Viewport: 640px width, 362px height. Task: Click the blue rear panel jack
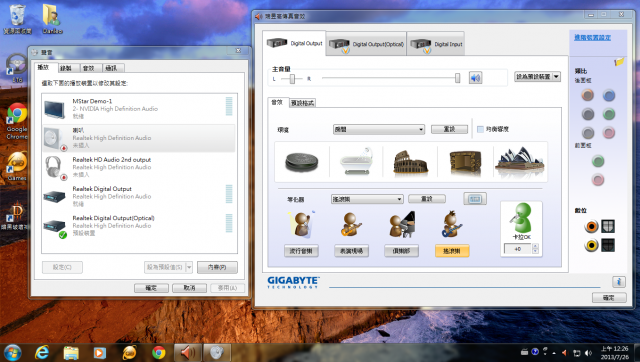609,95
